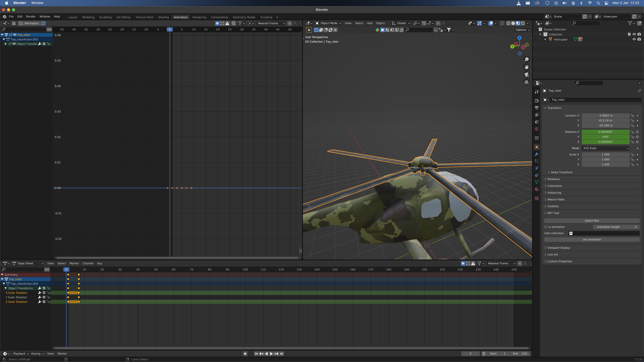Open the Texture properties checker tab
The image size is (644, 362).
click(536, 198)
